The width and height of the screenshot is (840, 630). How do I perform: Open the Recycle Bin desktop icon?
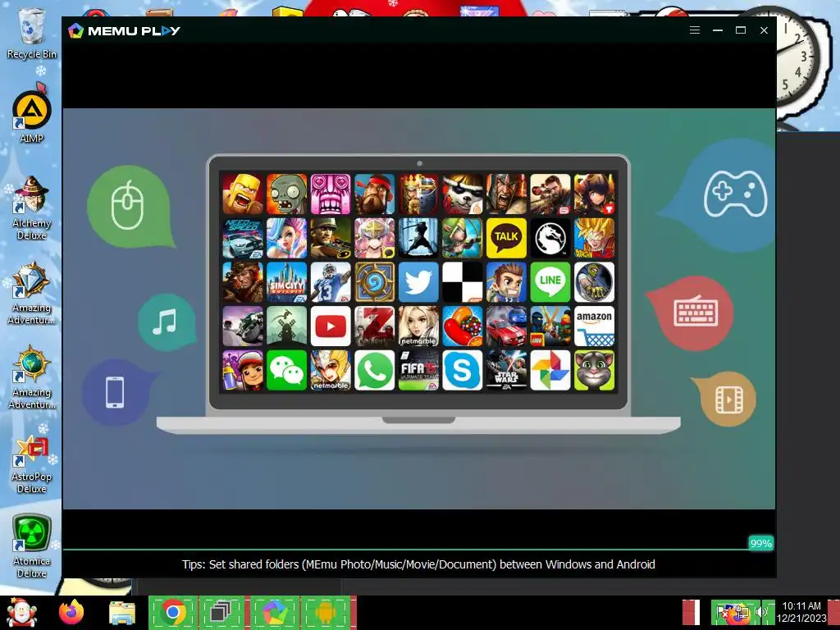[x=32, y=33]
